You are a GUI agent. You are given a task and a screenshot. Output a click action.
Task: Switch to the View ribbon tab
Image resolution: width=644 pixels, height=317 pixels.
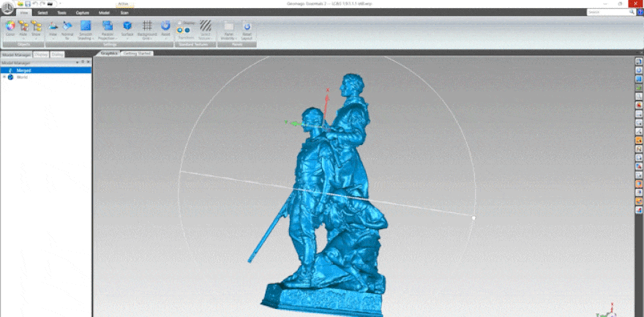tap(24, 12)
